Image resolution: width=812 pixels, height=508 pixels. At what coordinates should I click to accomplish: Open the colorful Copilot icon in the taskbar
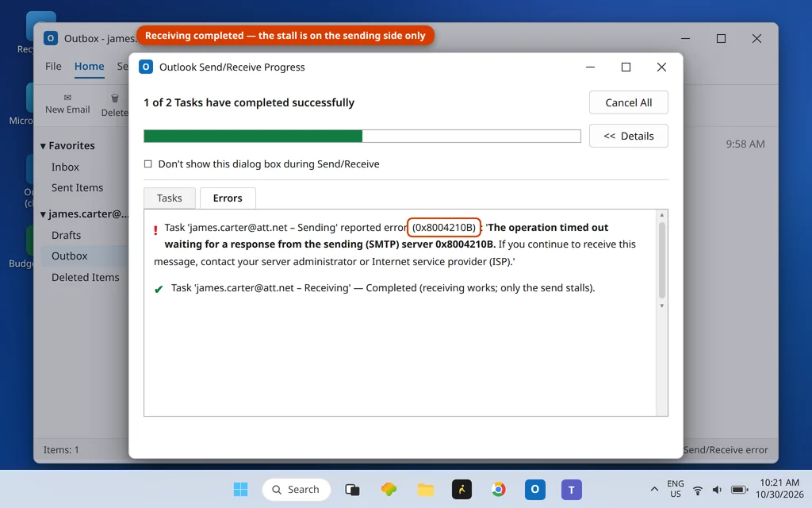389,489
